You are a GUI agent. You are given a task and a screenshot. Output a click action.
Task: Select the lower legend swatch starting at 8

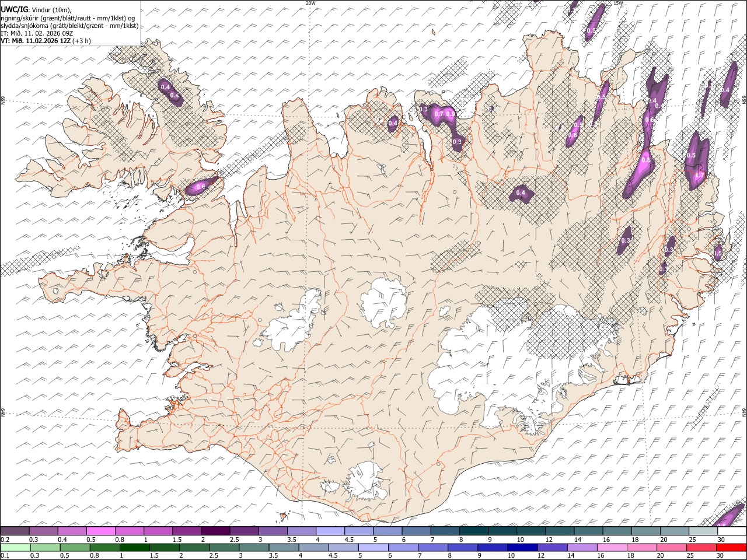[462, 548]
